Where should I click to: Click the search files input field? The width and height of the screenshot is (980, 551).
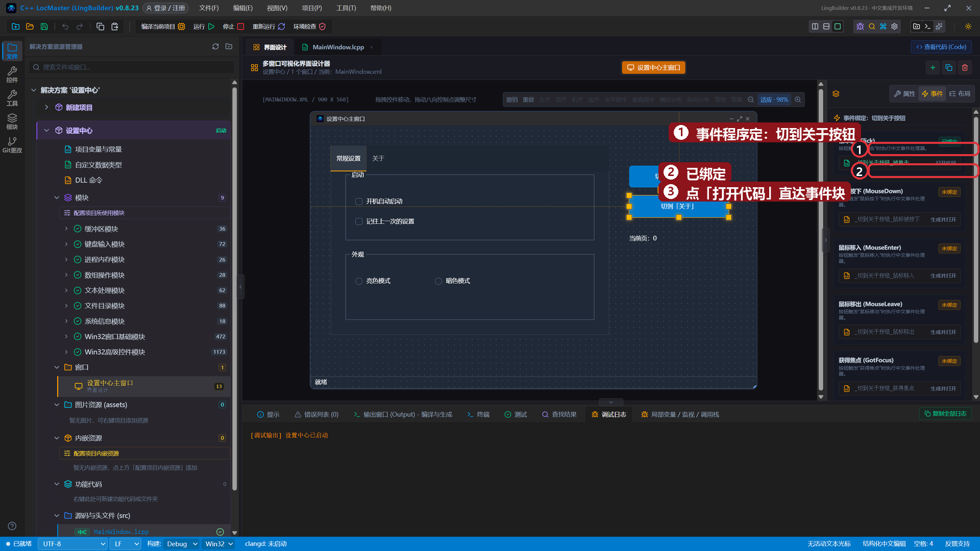point(132,67)
